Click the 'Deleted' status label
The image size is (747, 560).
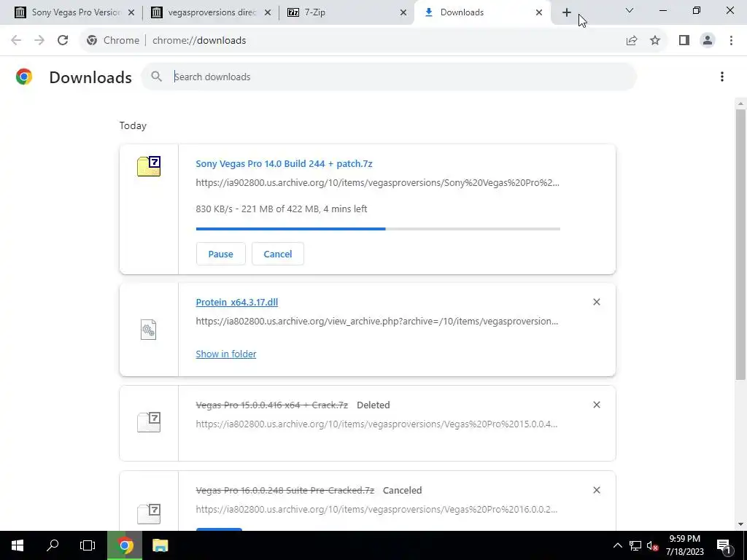click(373, 405)
